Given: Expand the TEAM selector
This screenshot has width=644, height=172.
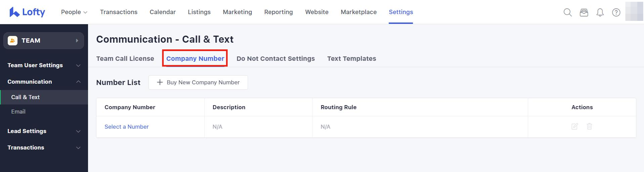Looking at the screenshot, I should coord(44,41).
